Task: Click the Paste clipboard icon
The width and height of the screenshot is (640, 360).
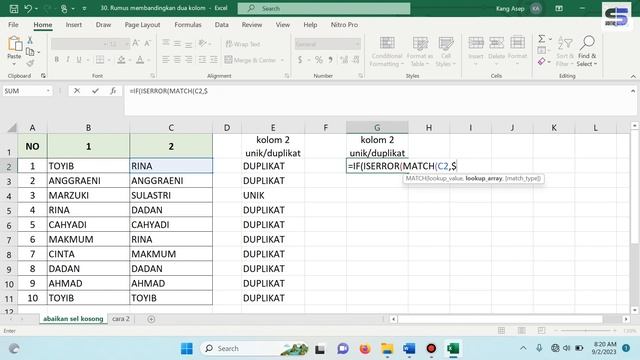Action: pos(14,44)
